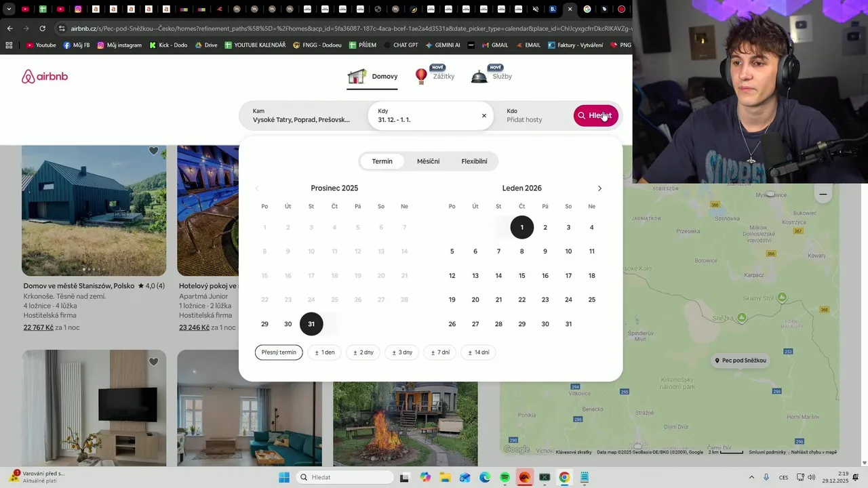
Task: Reload the page
Action: (42, 28)
